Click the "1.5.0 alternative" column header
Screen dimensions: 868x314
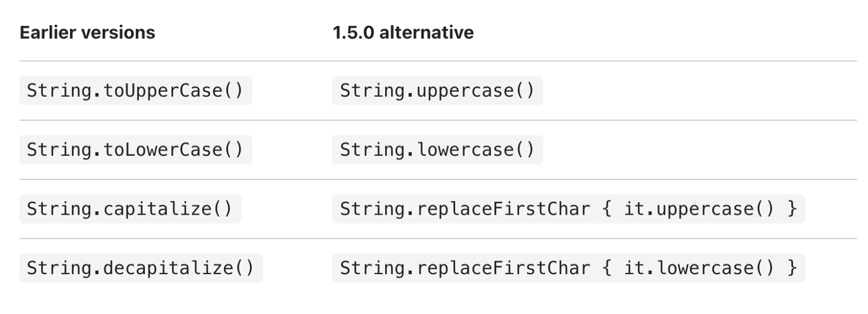pyautogui.click(x=403, y=33)
